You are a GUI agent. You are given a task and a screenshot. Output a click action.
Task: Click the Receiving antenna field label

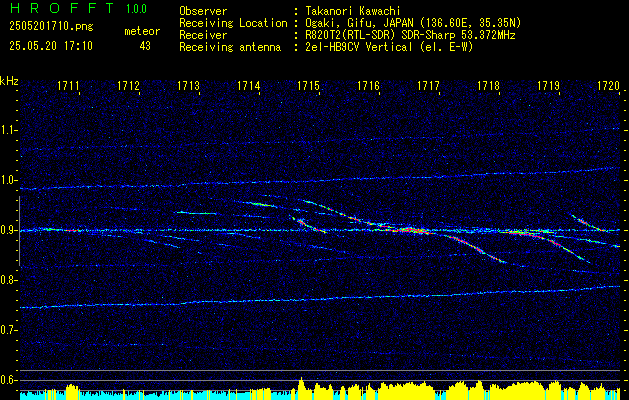coord(230,47)
